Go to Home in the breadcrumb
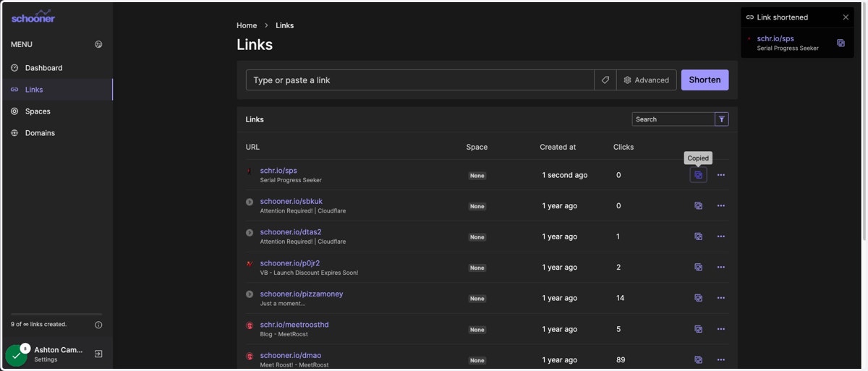The image size is (868, 371). (x=247, y=25)
